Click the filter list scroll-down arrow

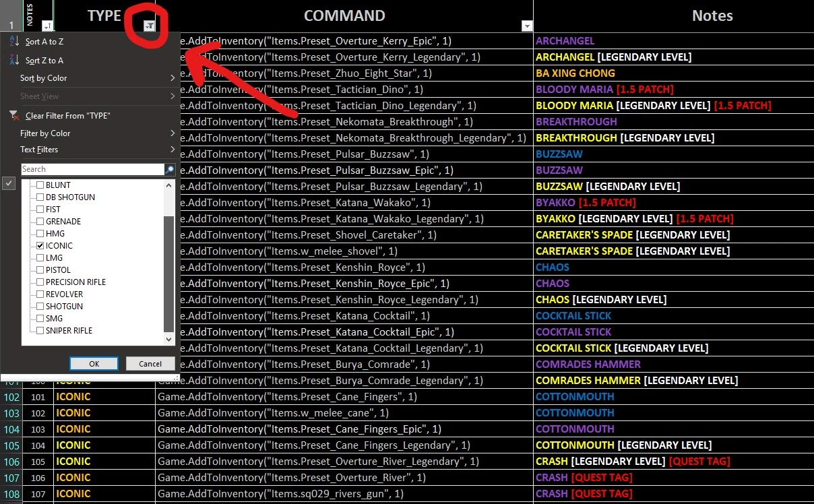click(169, 340)
